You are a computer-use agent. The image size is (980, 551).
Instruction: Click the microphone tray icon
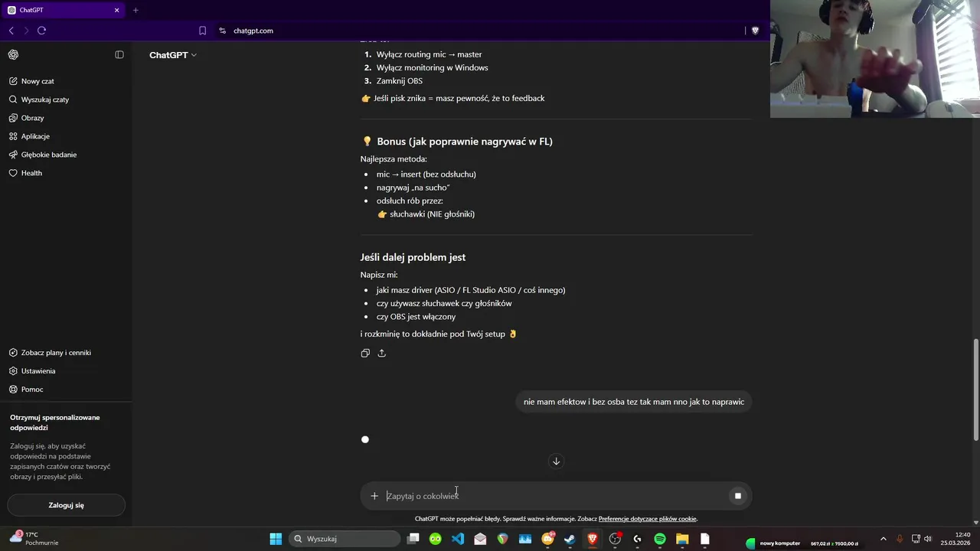click(900, 539)
